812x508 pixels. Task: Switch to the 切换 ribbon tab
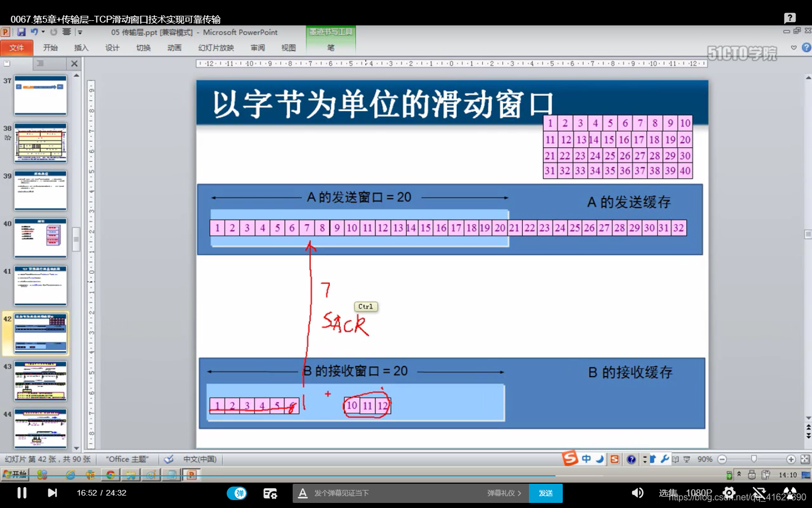(143, 48)
